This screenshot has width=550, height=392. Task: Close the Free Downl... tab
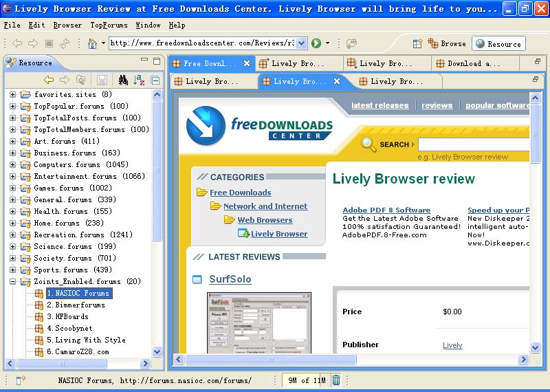coord(247,63)
